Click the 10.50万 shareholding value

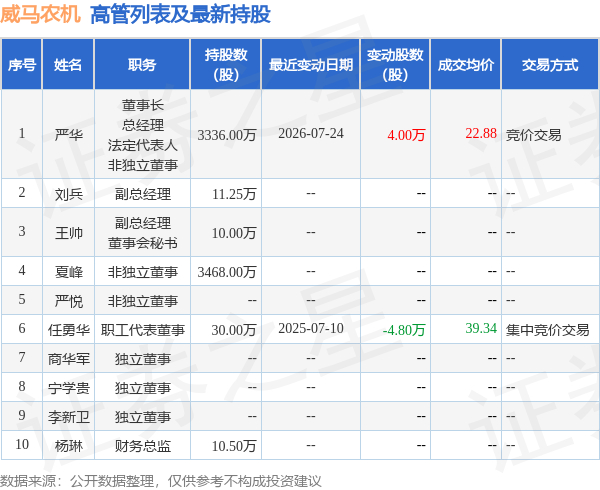coord(234,446)
